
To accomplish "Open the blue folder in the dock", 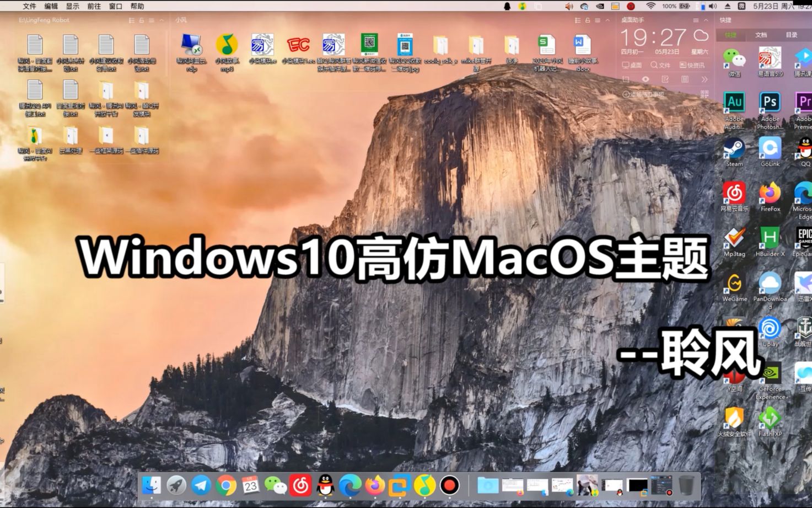I will coord(487,485).
